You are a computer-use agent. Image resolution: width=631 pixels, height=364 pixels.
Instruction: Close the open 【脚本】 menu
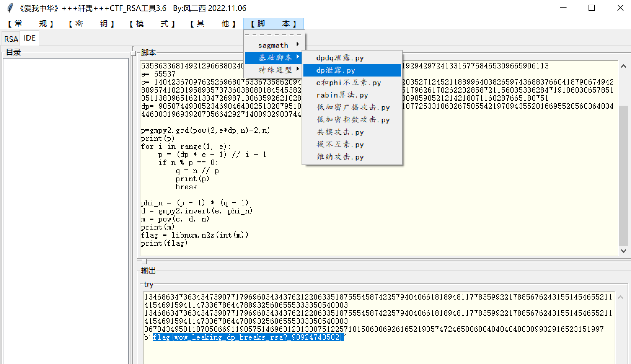click(x=273, y=24)
